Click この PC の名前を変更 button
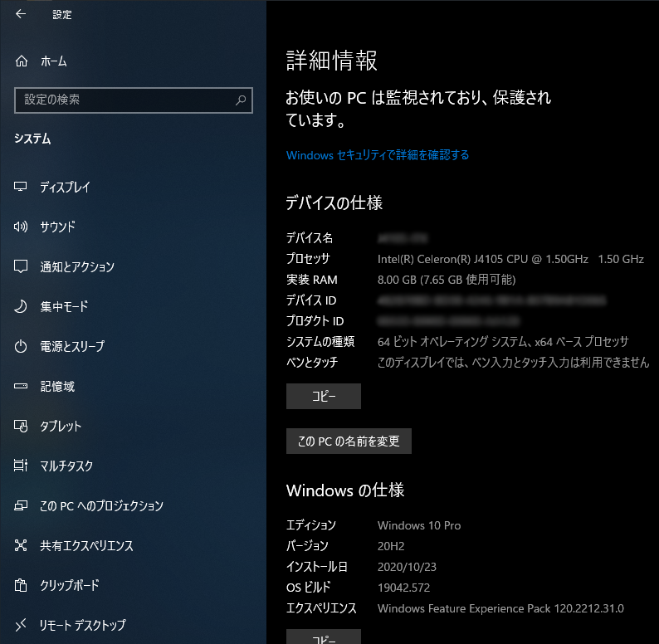Image resolution: width=659 pixels, height=644 pixels. click(x=349, y=441)
